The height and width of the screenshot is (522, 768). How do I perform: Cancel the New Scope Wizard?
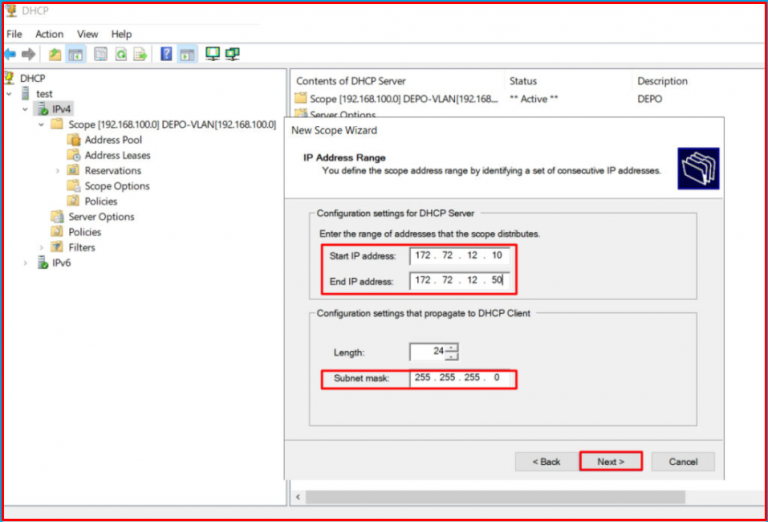tap(683, 461)
